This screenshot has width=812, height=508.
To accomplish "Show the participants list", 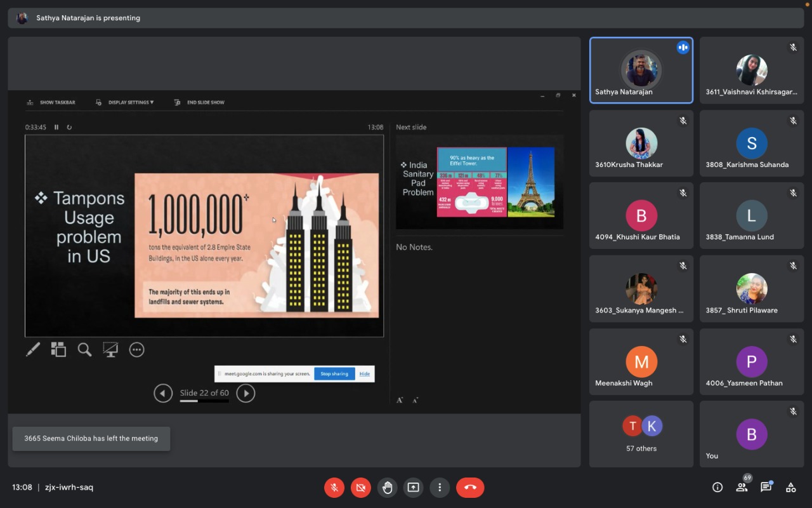I will click(742, 488).
